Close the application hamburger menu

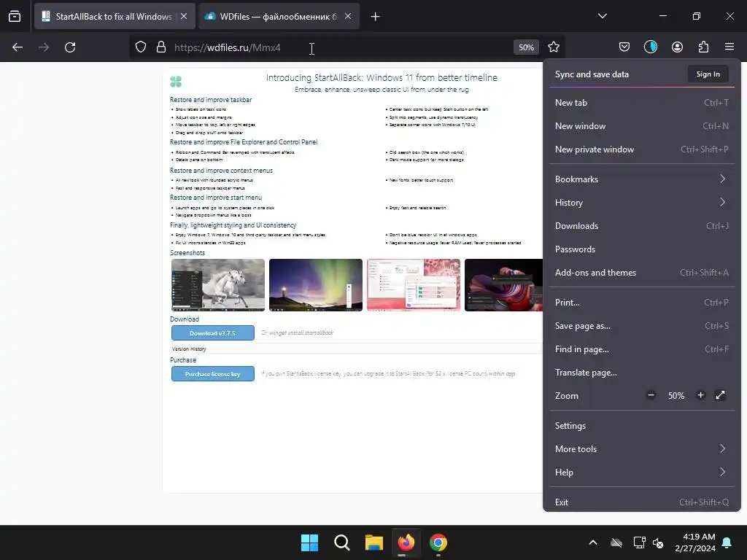coord(729,47)
